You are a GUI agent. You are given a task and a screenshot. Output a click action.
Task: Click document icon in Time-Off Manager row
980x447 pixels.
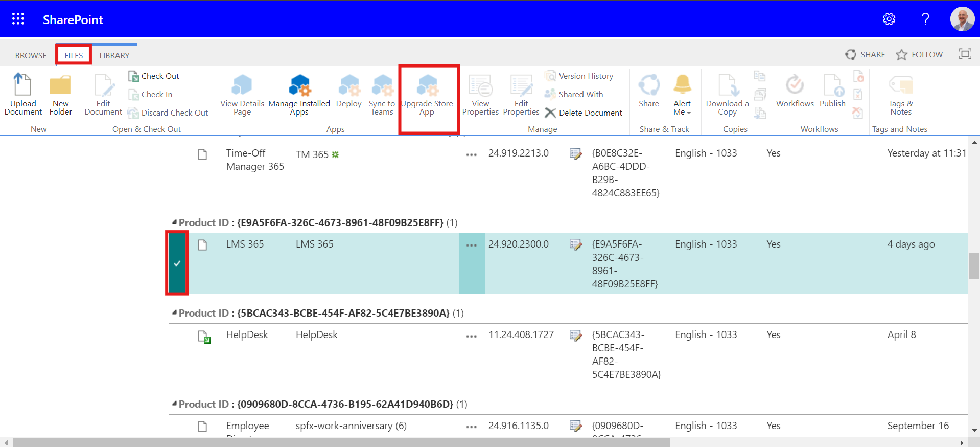(x=203, y=154)
